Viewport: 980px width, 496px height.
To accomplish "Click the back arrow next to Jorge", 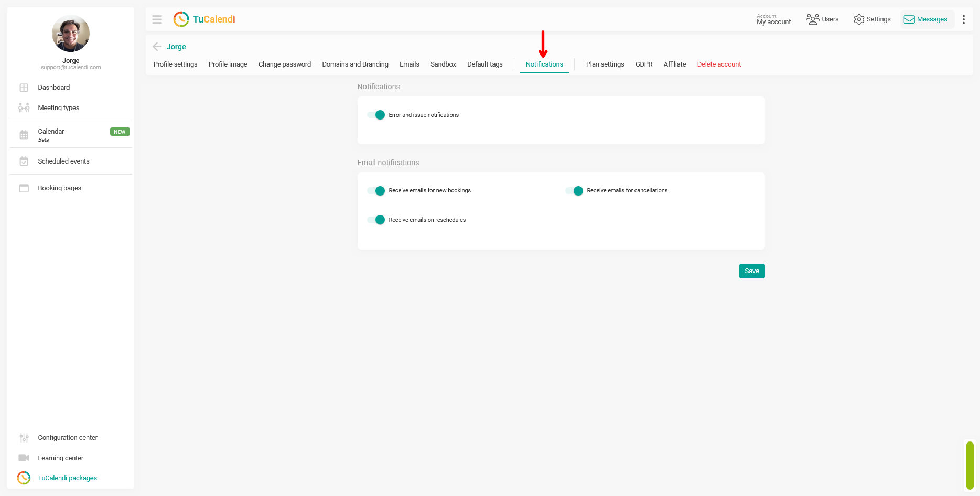I will 157,47.
